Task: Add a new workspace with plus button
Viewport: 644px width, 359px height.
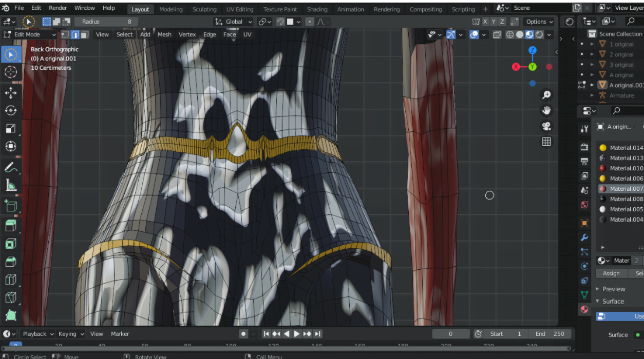Action: coord(485,9)
